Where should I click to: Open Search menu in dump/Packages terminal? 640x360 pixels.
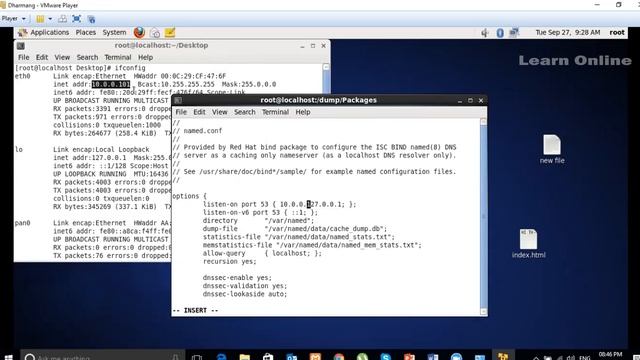pyautogui.click(x=244, y=112)
